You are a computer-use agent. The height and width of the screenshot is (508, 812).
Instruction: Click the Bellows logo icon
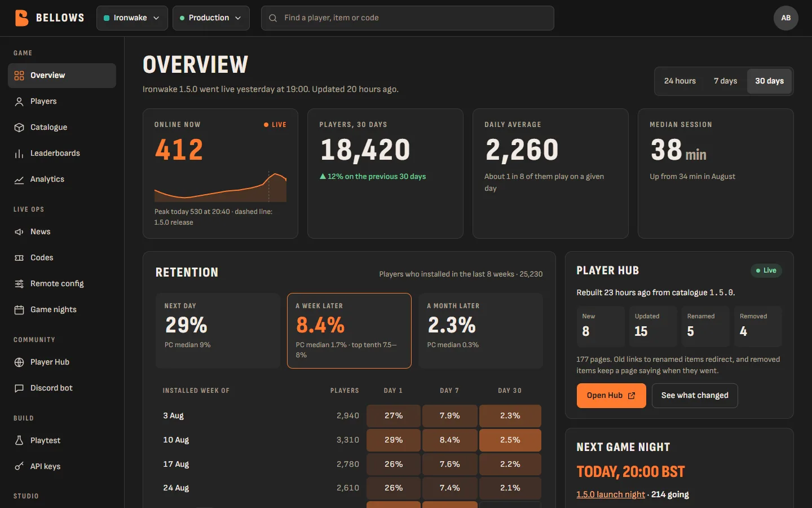(x=21, y=18)
